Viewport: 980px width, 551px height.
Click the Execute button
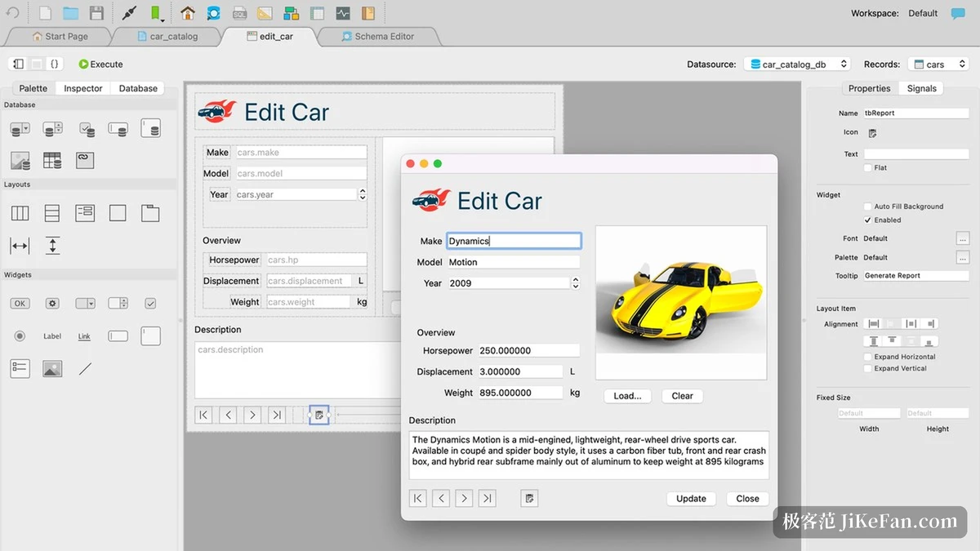pos(100,64)
